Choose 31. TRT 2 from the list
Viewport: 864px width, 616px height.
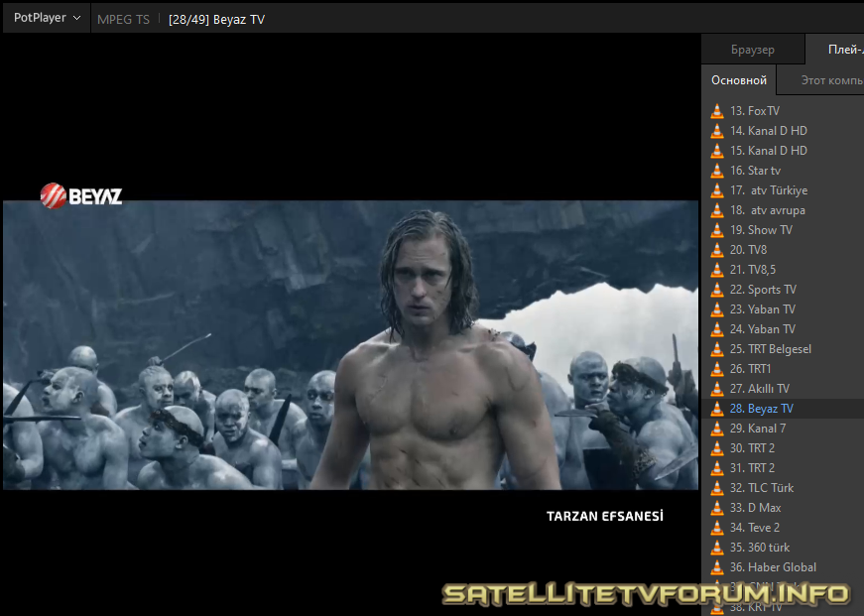click(x=783, y=468)
